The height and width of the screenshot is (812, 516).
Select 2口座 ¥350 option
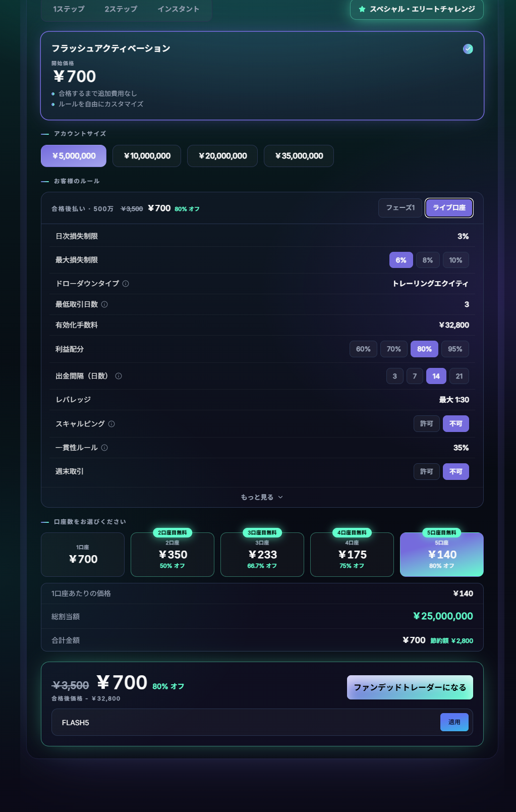click(x=173, y=555)
